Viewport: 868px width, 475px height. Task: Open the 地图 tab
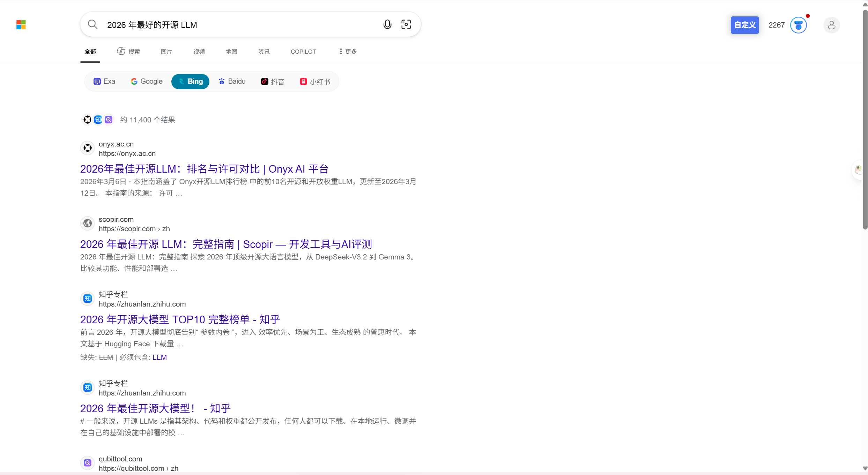pyautogui.click(x=231, y=52)
